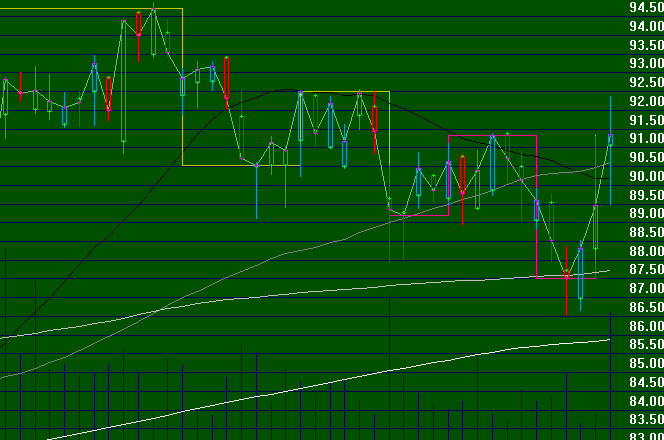The width and height of the screenshot is (664, 440).
Task: Click the 87.50 value on price scale
Action: click(647, 269)
